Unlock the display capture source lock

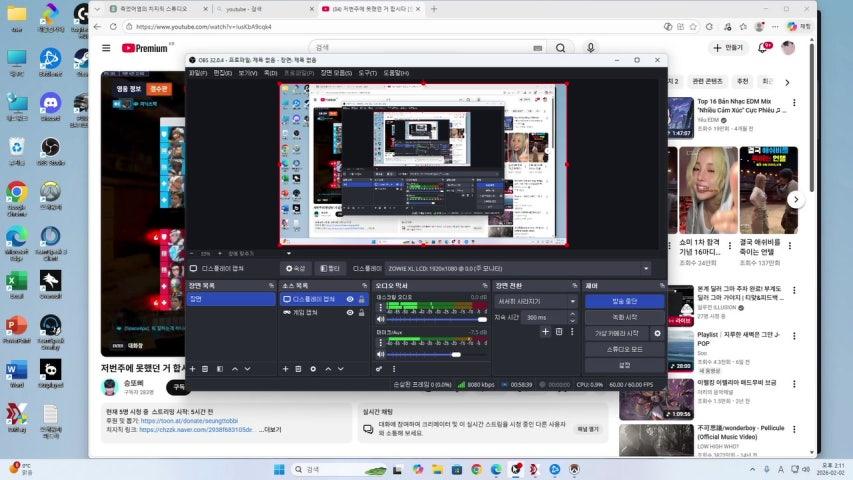tap(361, 299)
